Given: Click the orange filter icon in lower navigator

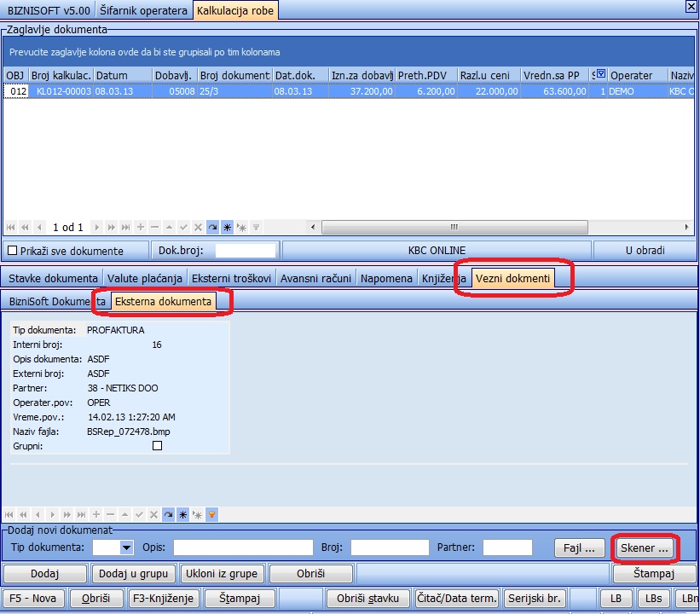Looking at the screenshot, I should coord(211,515).
